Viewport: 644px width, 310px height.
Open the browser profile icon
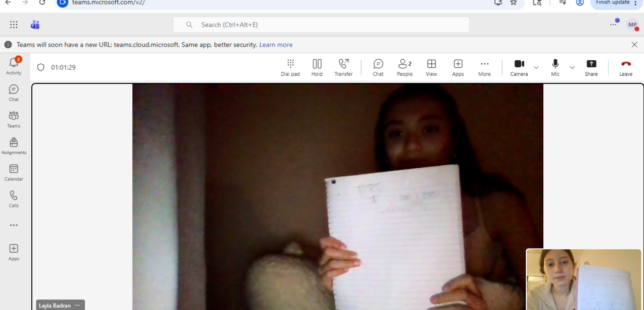[x=580, y=3]
